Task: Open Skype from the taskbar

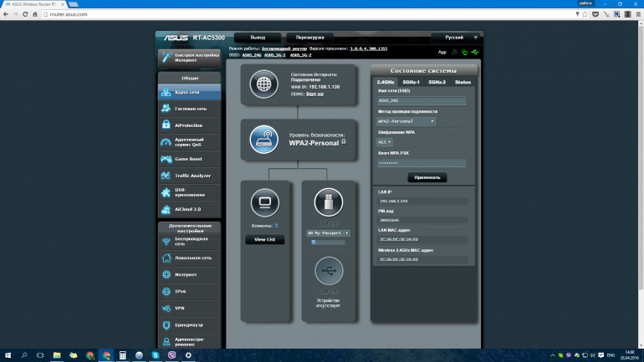Action: pos(156,355)
